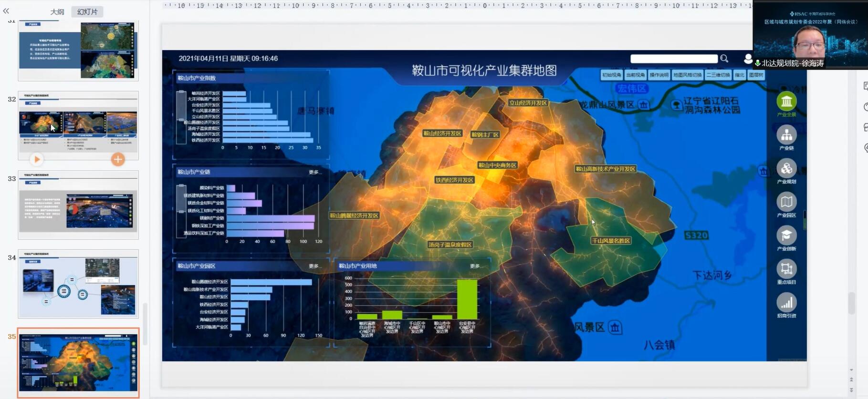Select the 重点项目 sidebar icon
This screenshot has height=399, width=868.
tap(786, 269)
